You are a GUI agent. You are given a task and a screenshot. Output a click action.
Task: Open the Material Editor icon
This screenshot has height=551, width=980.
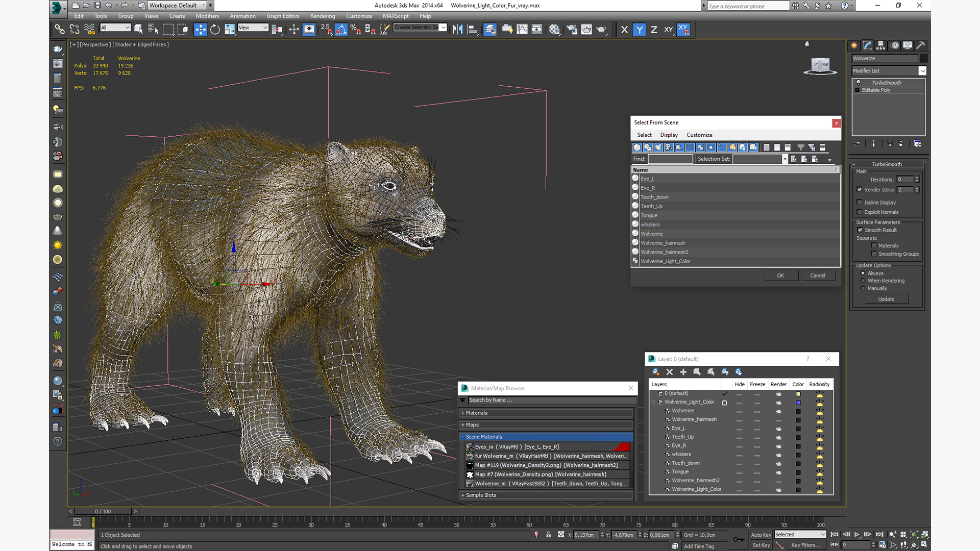coord(554,30)
